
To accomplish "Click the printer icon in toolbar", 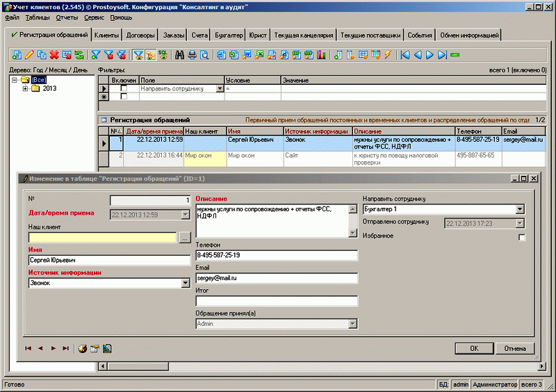I will [x=192, y=54].
